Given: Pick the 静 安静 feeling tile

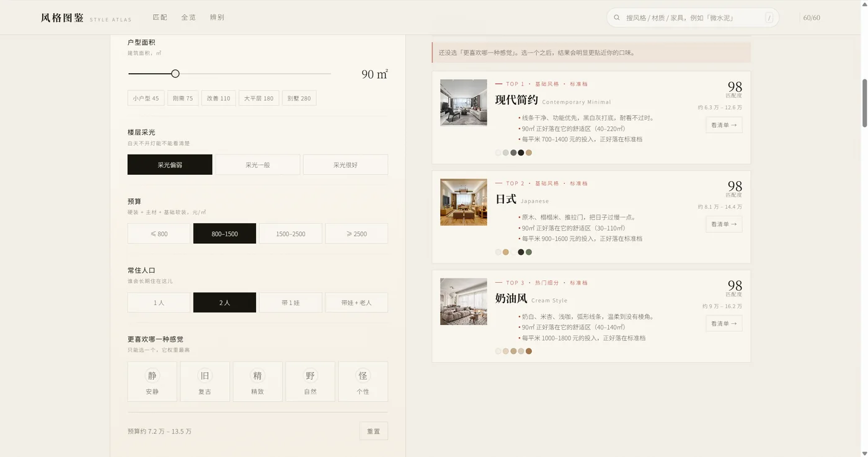Looking at the screenshot, I should [x=152, y=381].
